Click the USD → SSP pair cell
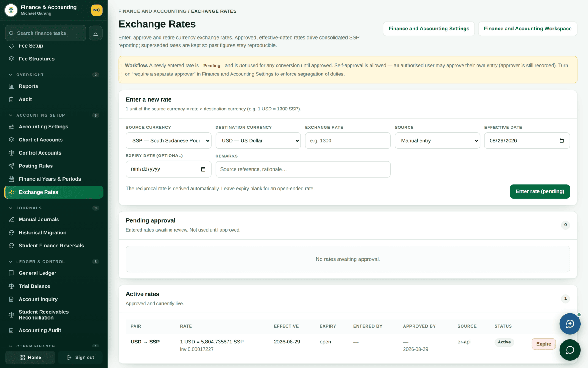Image resolution: width=588 pixels, height=368 pixels. (145, 342)
